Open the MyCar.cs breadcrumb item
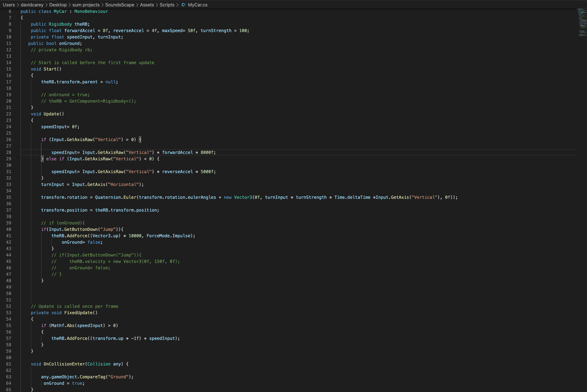 (198, 5)
